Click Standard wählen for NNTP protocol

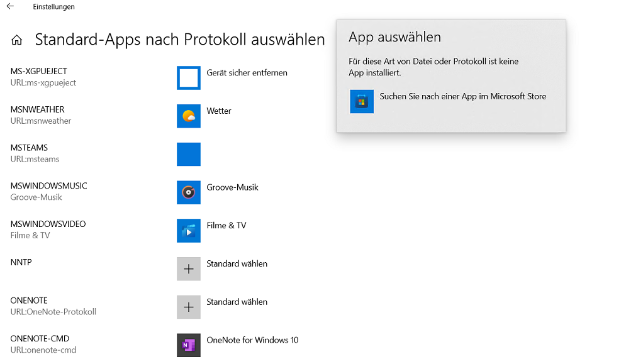237,264
